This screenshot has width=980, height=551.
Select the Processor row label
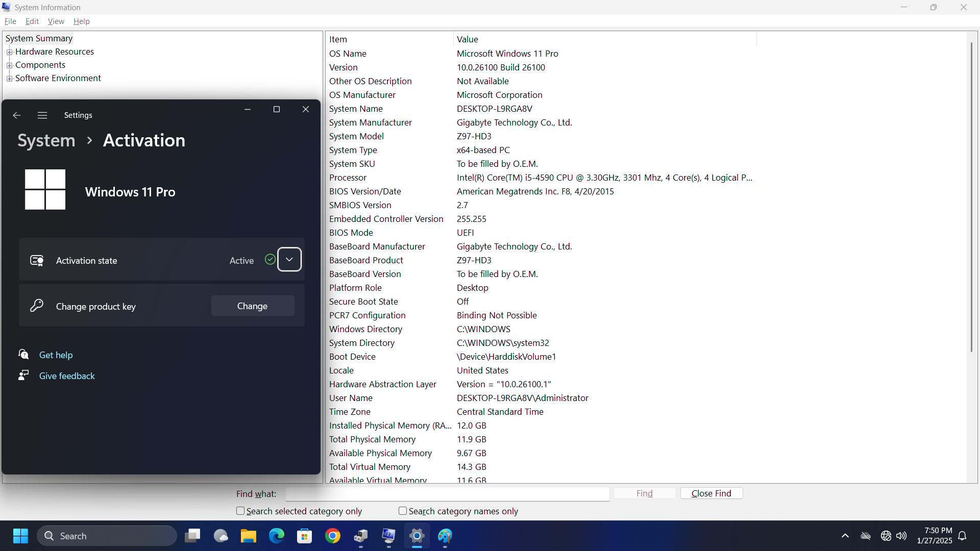[x=348, y=178]
